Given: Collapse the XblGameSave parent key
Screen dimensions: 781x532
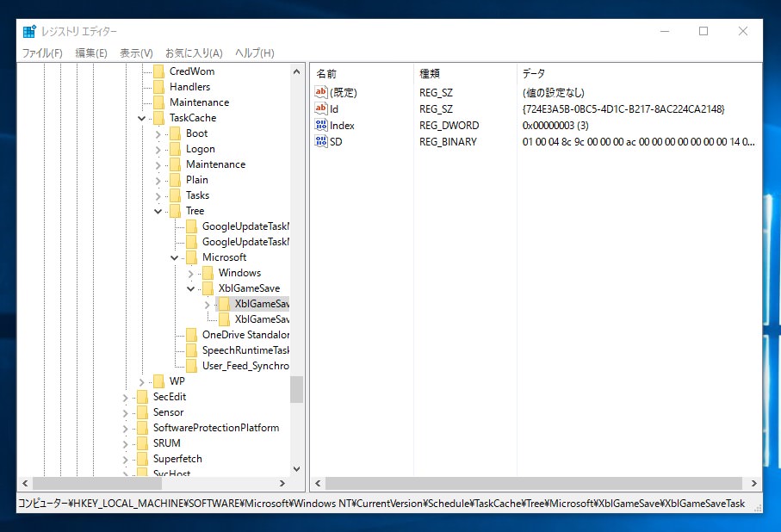Looking at the screenshot, I should point(191,289).
